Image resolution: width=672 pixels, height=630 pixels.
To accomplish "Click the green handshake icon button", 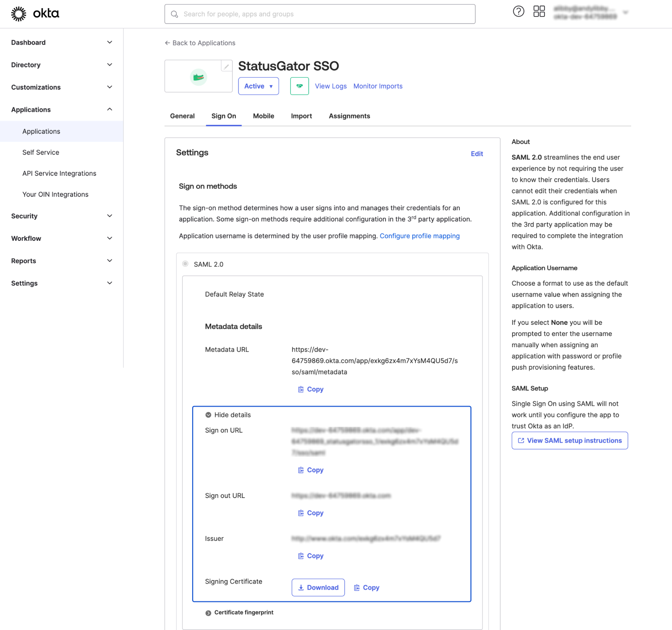I will 299,86.
